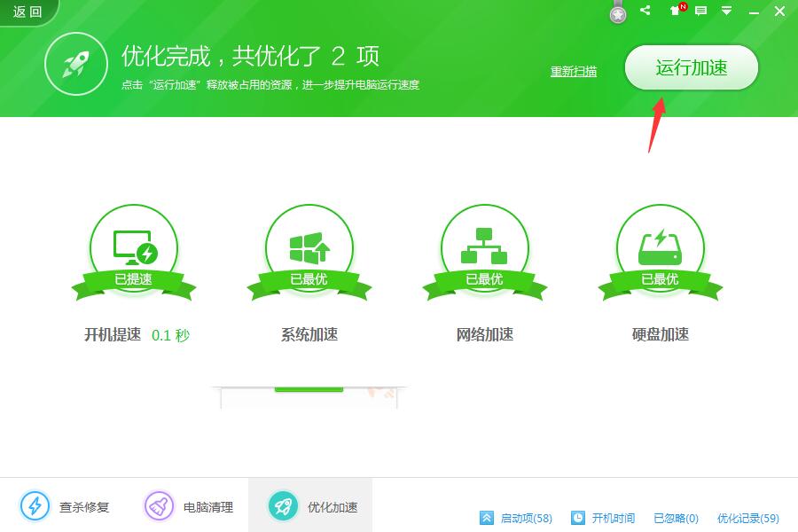Image resolution: width=798 pixels, height=532 pixels.
Task: Click the rocket logo beside 优化完成 heading
Action: pyautogui.click(x=76, y=63)
